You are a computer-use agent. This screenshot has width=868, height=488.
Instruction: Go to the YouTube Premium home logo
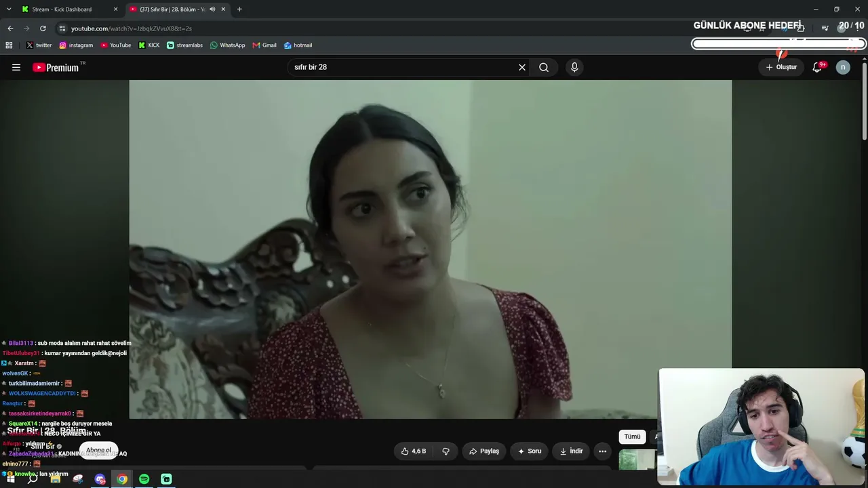[56, 67]
